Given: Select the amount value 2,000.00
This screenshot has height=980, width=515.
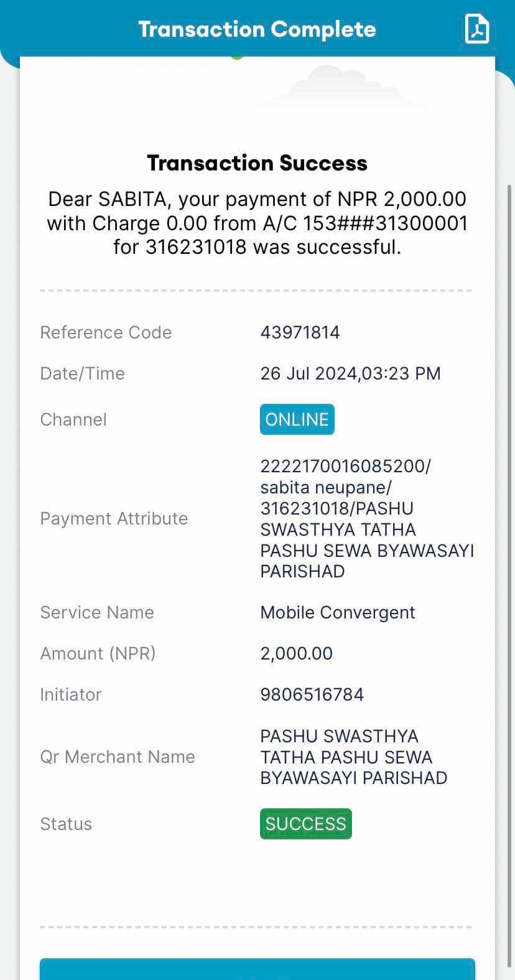Looking at the screenshot, I should (297, 653).
